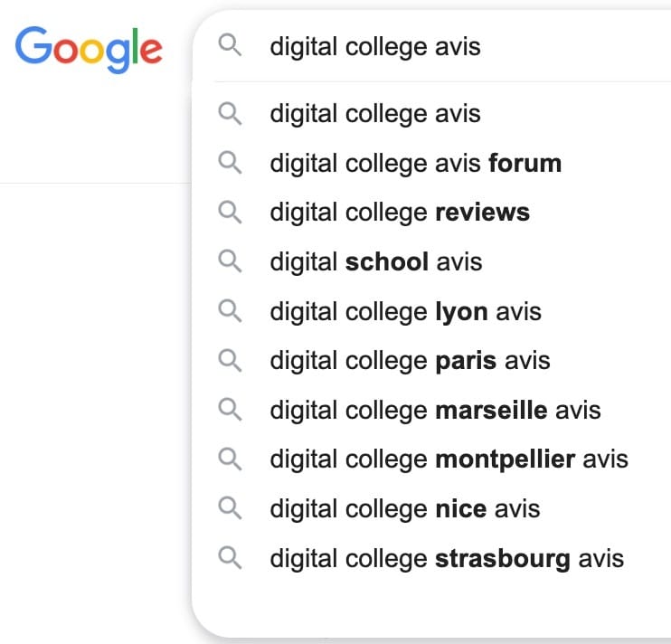Viewport: 671px width, 644px height.
Task: Pick "digital college strasbourg avis" suggestion
Action: [x=447, y=558]
